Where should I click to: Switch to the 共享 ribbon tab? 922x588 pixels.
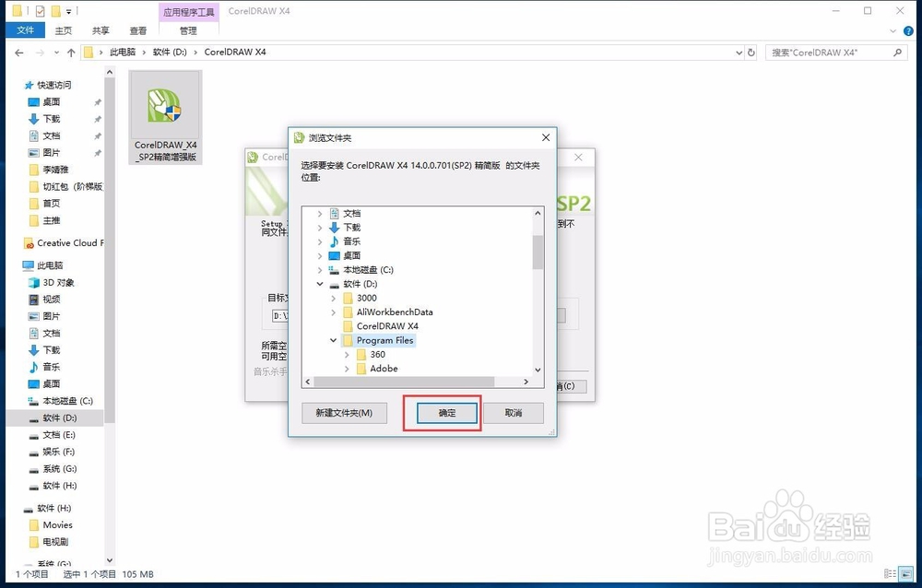point(100,30)
